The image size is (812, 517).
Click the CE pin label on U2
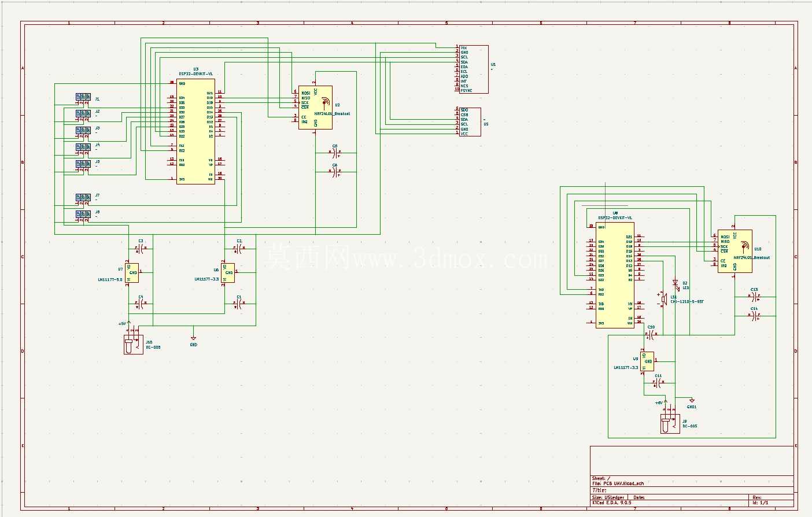click(x=304, y=117)
